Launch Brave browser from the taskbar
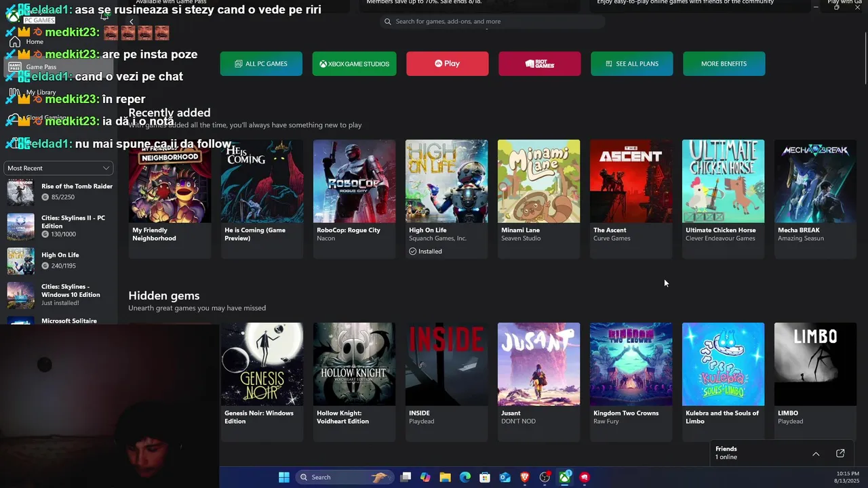The image size is (868, 488). click(525, 477)
